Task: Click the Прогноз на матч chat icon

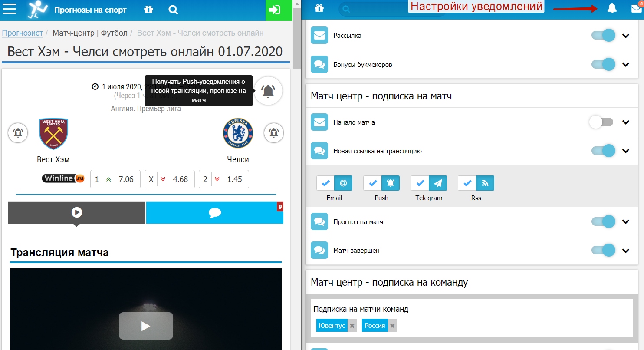Action: tap(319, 221)
